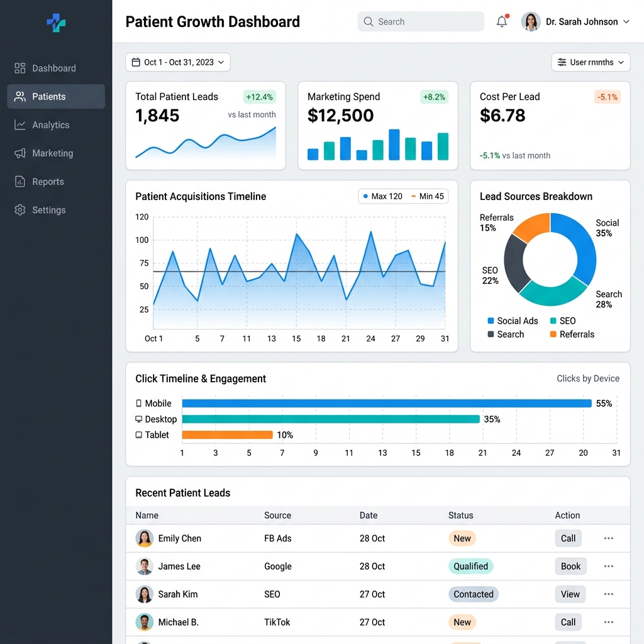This screenshot has width=644, height=644.
Task: Click the Book button for James Lee
Action: [570, 566]
